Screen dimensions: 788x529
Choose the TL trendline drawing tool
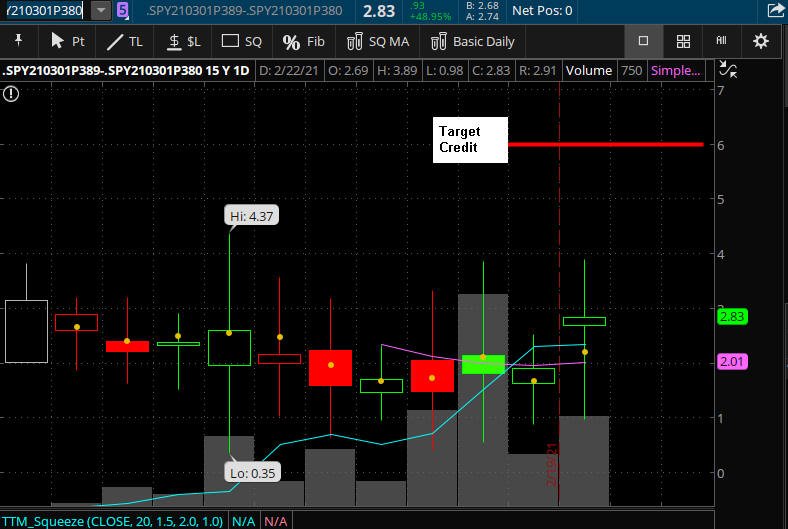coord(125,41)
